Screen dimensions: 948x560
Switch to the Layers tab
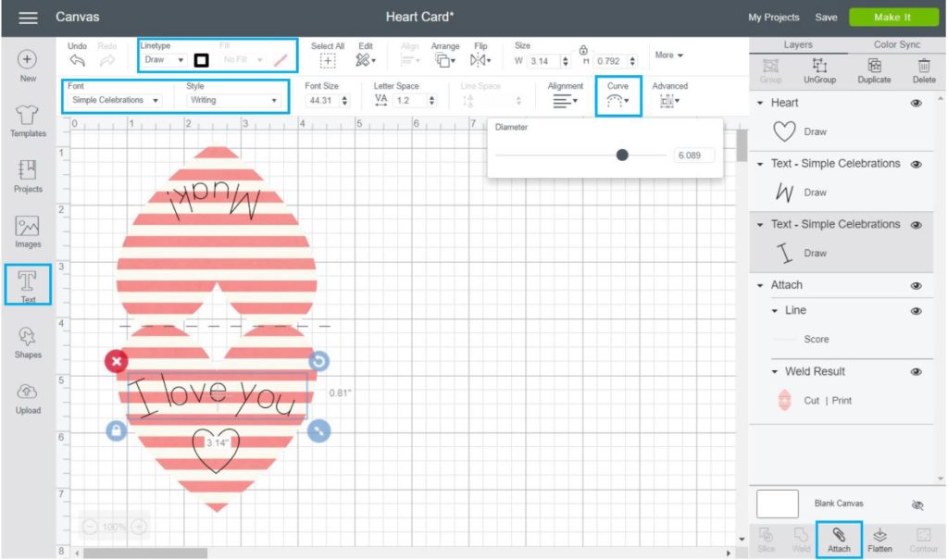pos(797,44)
